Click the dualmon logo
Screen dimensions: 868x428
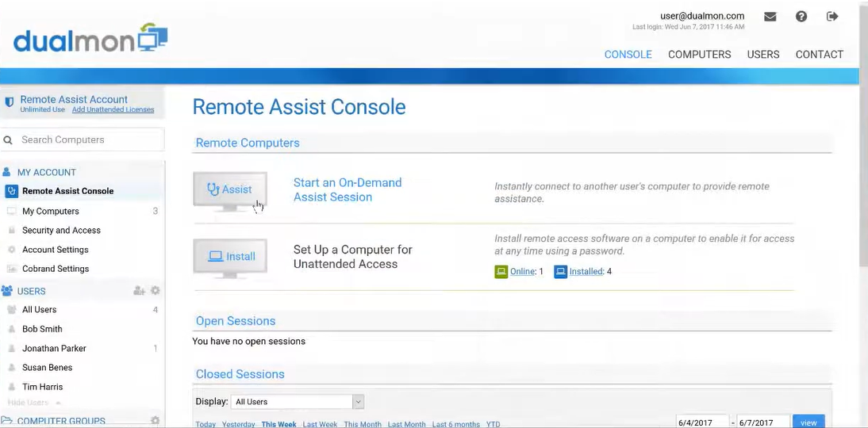pos(90,38)
